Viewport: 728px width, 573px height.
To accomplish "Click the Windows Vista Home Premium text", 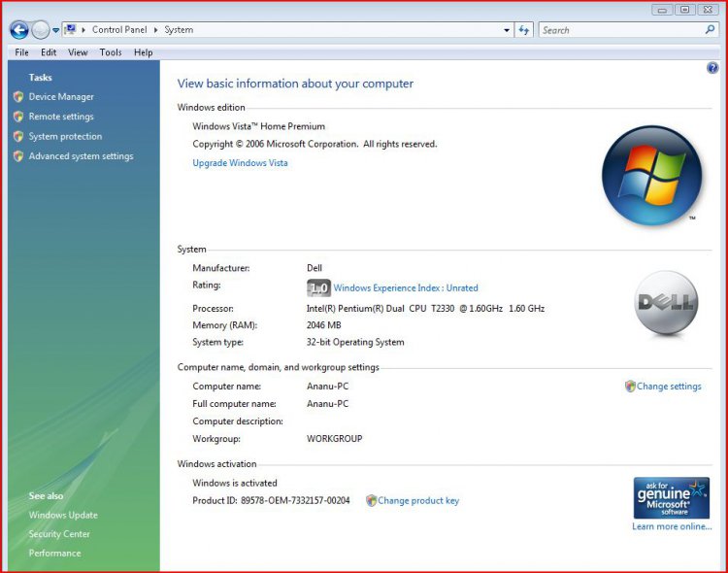I will [258, 126].
